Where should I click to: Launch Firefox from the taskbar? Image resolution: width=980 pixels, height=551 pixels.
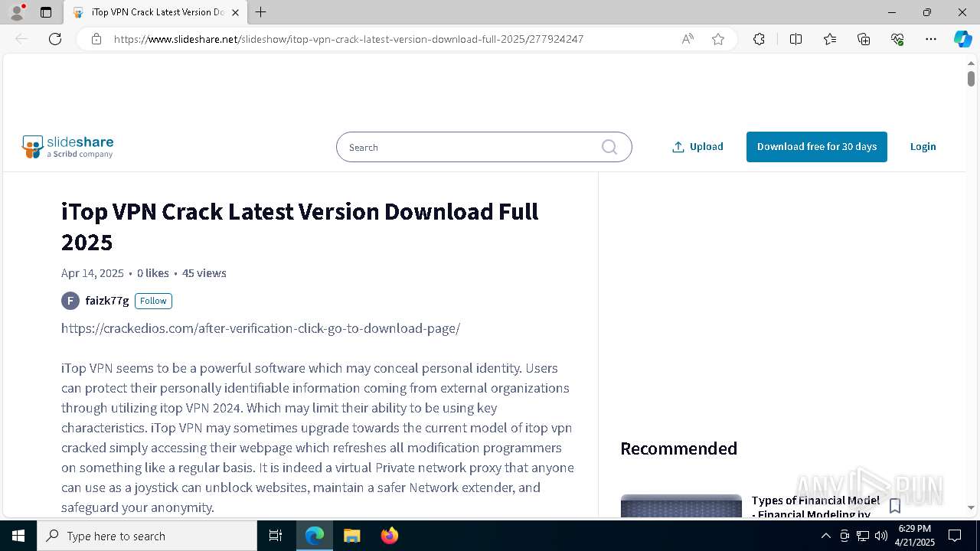[x=390, y=536]
